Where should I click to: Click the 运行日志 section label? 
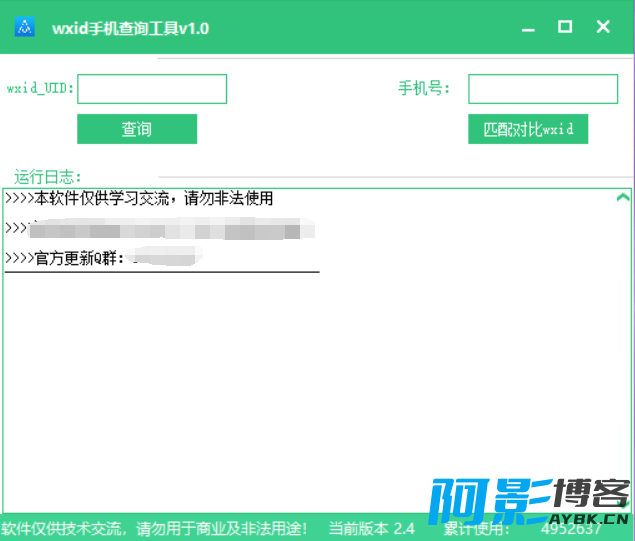point(47,176)
